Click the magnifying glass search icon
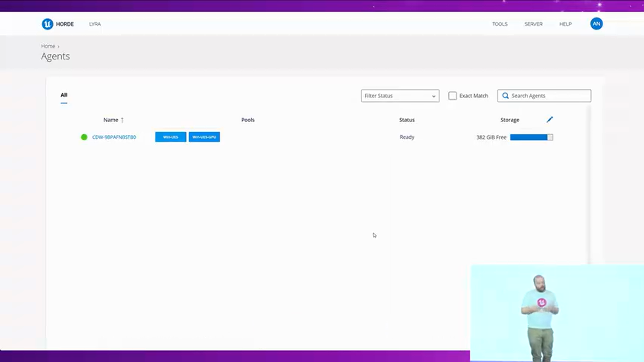Viewport: 644px width, 362px height. click(x=505, y=96)
